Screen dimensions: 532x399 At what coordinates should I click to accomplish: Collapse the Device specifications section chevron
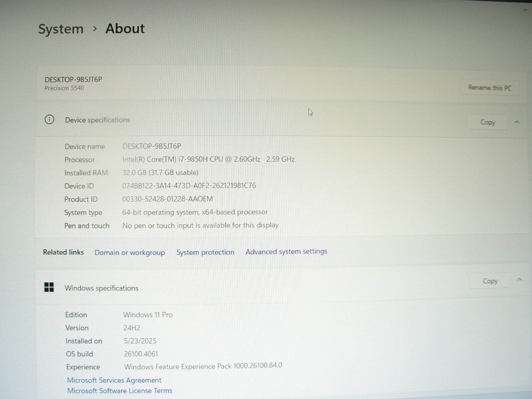(517, 122)
